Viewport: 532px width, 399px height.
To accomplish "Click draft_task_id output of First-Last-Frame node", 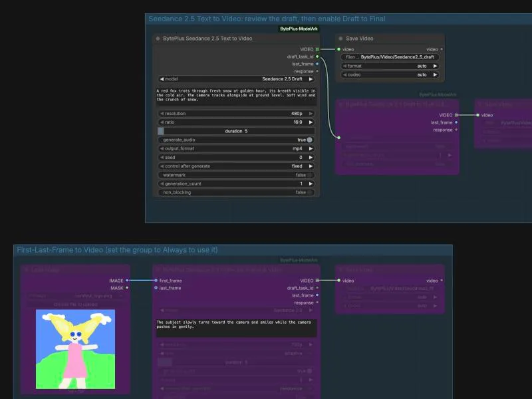I will point(317,288).
